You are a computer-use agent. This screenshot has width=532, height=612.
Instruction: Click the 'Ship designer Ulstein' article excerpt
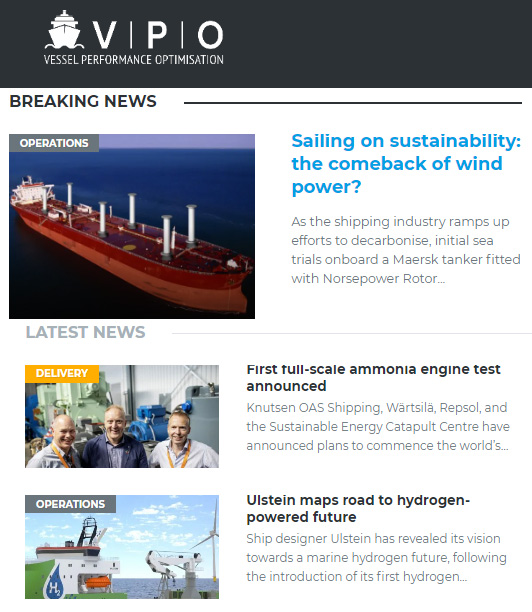(376, 557)
